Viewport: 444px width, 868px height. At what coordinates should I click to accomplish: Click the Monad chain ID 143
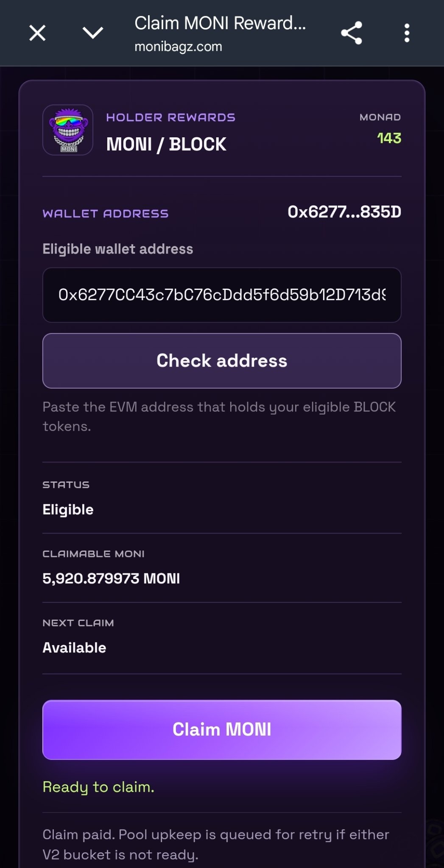[389, 138]
